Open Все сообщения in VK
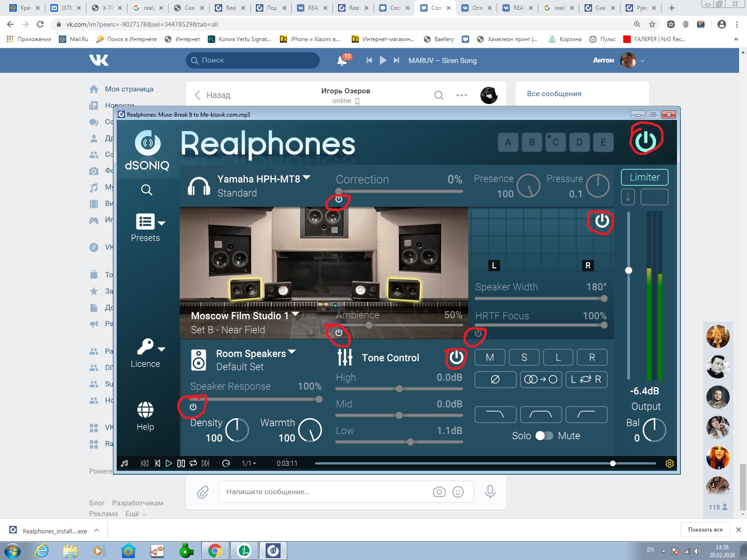747x560 pixels. [x=554, y=94]
